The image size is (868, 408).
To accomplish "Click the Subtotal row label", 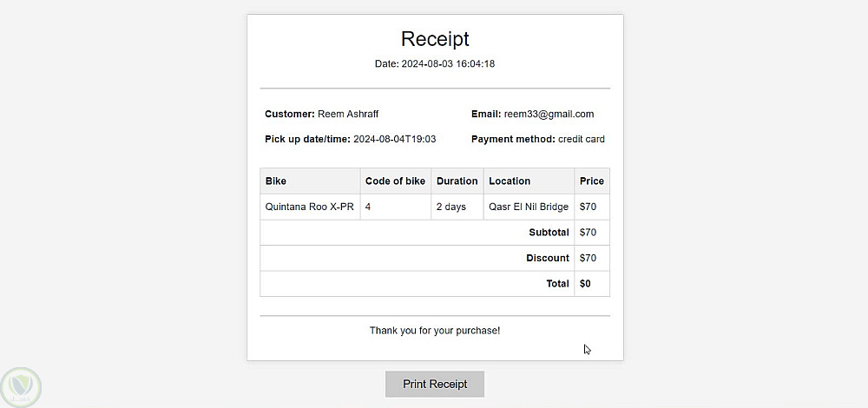I will (x=549, y=233).
